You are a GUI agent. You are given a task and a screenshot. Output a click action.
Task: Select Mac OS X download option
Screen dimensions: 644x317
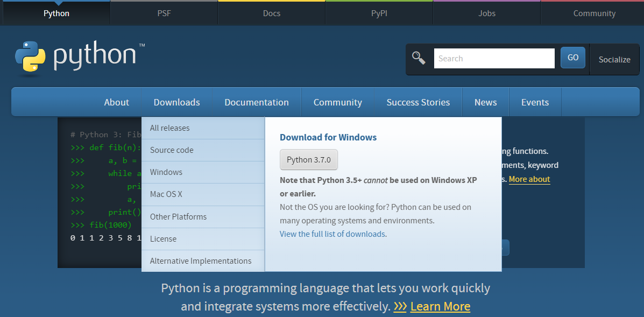click(x=166, y=194)
